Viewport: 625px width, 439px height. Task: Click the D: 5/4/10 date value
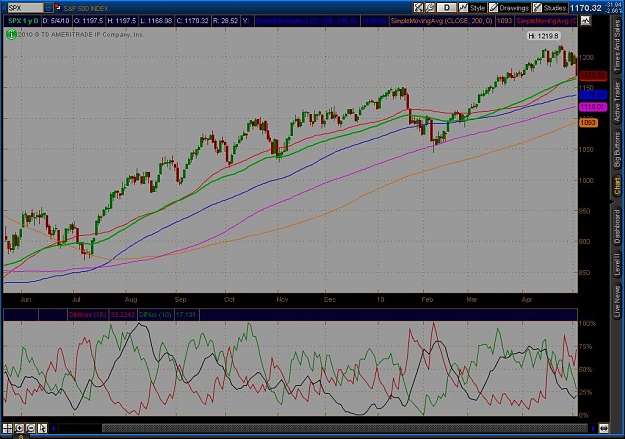(56, 21)
